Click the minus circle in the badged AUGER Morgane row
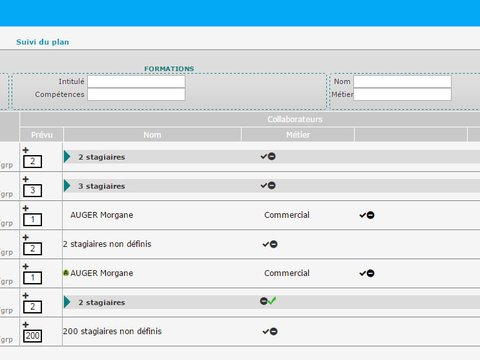The image size is (480, 360). [x=370, y=273]
